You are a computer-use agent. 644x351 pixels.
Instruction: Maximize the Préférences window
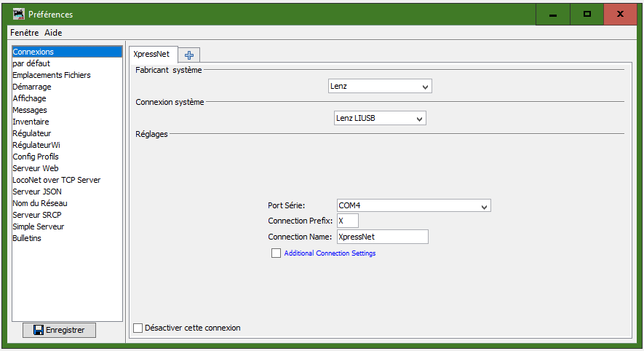(587, 15)
